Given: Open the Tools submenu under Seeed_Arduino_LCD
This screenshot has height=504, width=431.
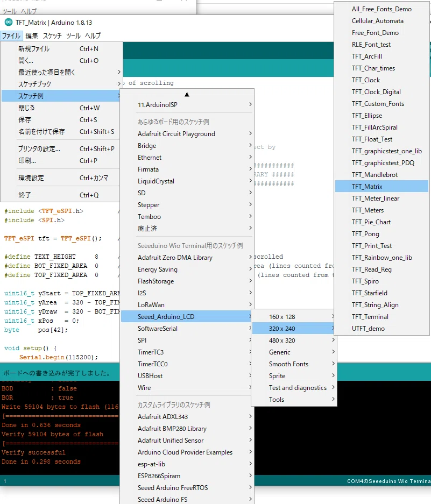Looking at the screenshot, I should click(x=294, y=400).
